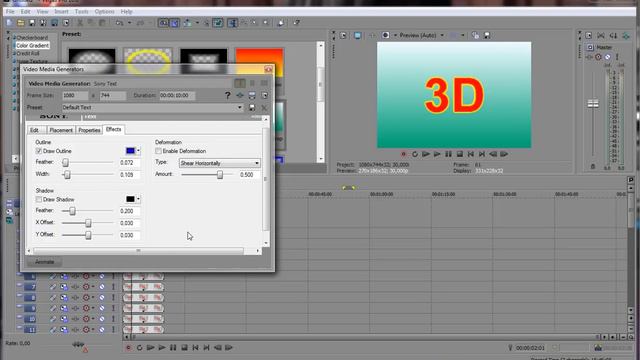Switch to the Placement tab

61,130
